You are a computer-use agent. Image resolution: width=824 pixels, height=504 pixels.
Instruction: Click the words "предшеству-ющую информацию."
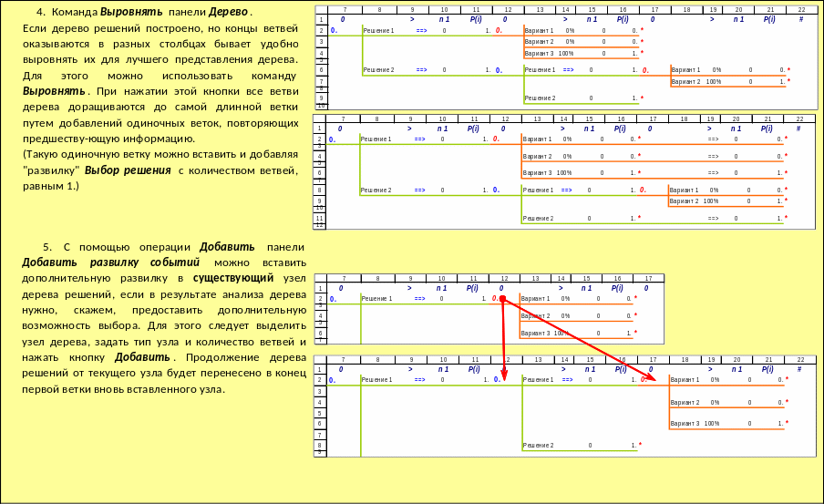(108, 139)
